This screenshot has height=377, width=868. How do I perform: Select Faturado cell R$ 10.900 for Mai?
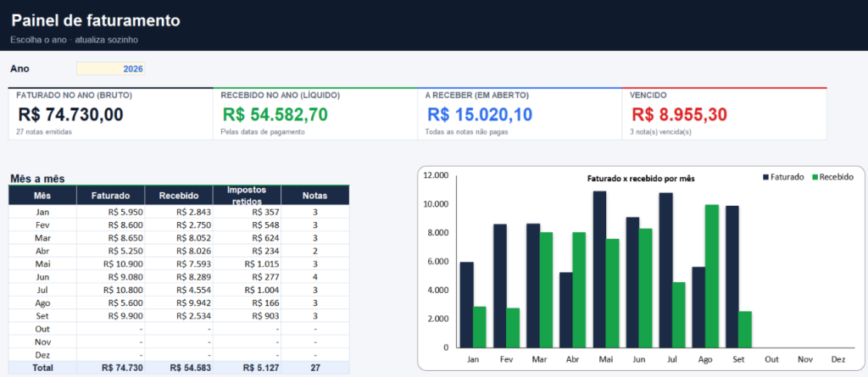click(111, 264)
